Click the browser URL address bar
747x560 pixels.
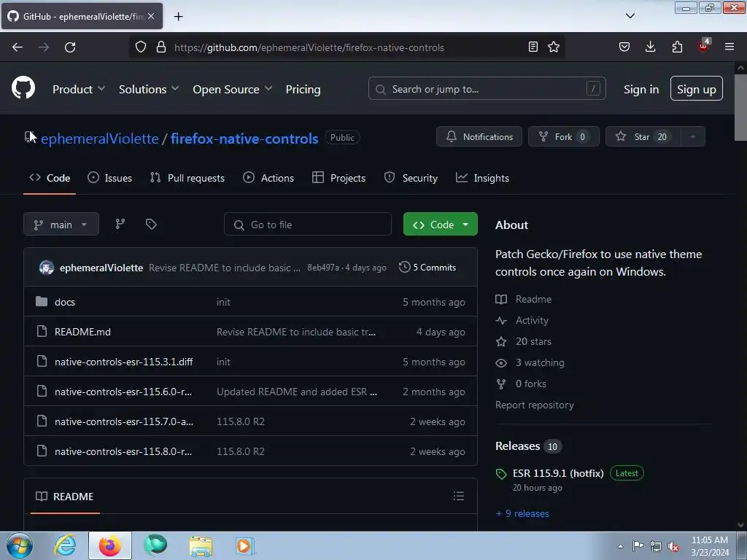[x=347, y=47]
